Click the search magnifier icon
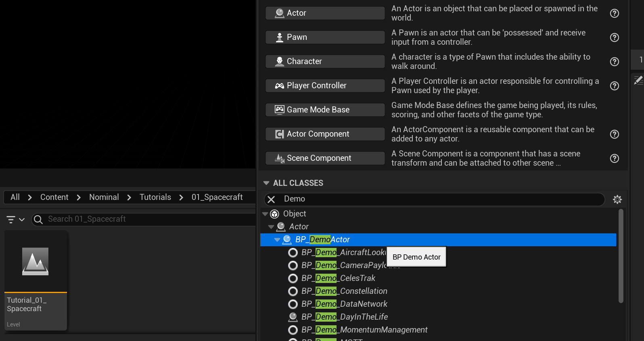Viewport: 644px width, 341px height. [38, 219]
